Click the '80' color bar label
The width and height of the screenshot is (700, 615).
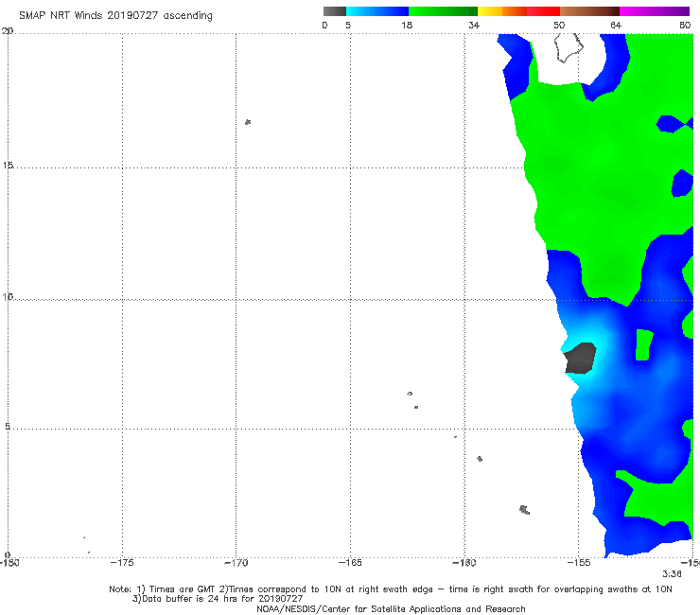coord(685,26)
